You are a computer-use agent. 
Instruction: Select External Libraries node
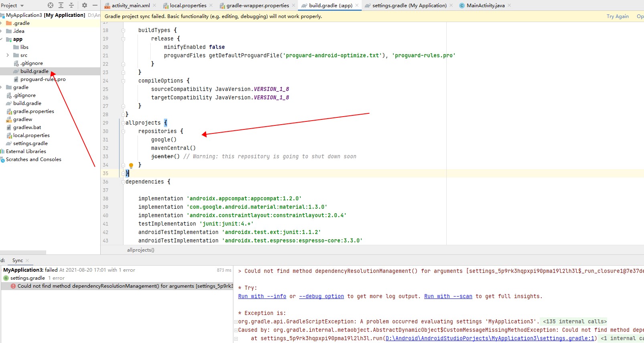(26, 151)
